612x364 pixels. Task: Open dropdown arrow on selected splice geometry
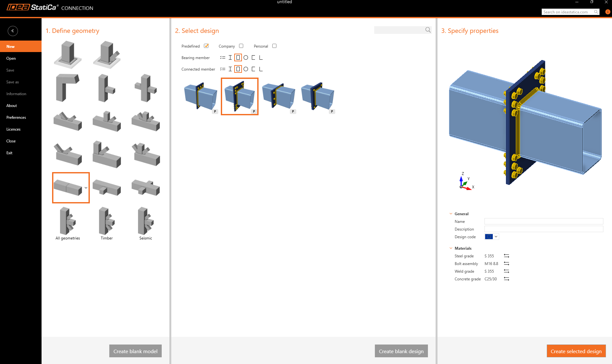point(86,188)
